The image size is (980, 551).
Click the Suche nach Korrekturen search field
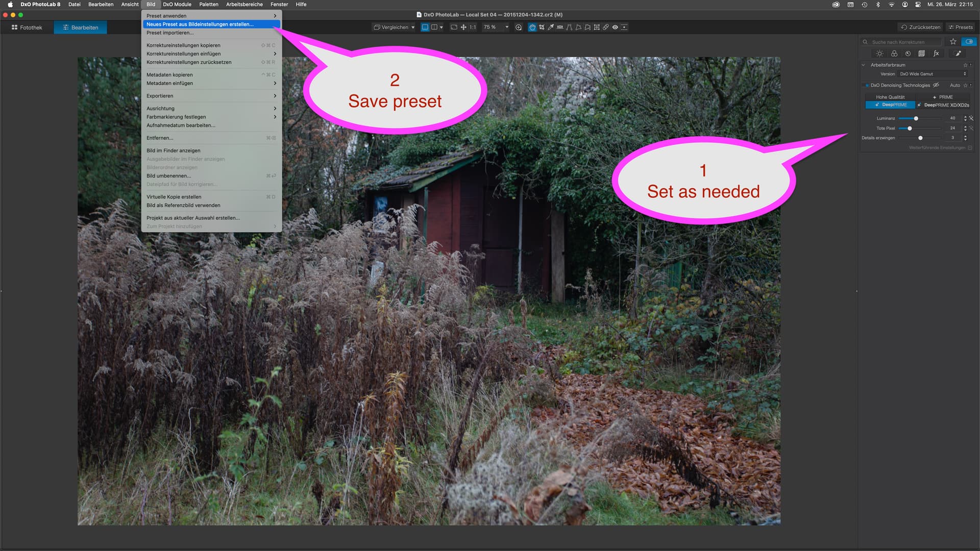point(901,42)
